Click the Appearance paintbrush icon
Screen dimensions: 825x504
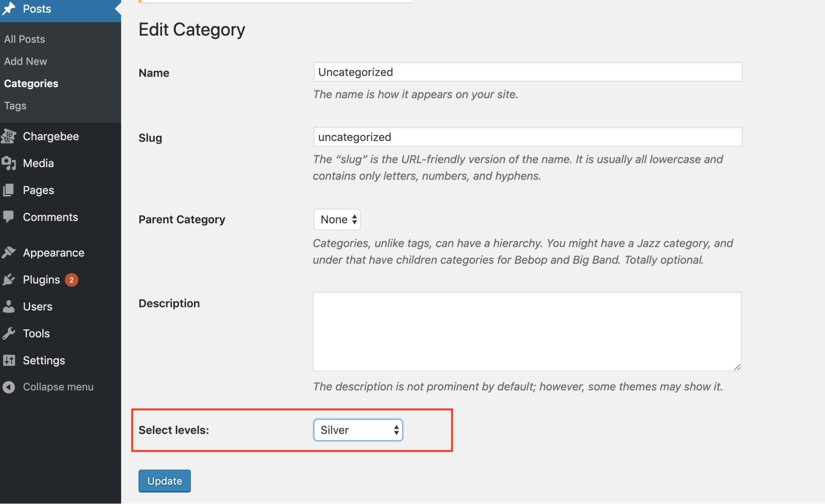[9, 253]
